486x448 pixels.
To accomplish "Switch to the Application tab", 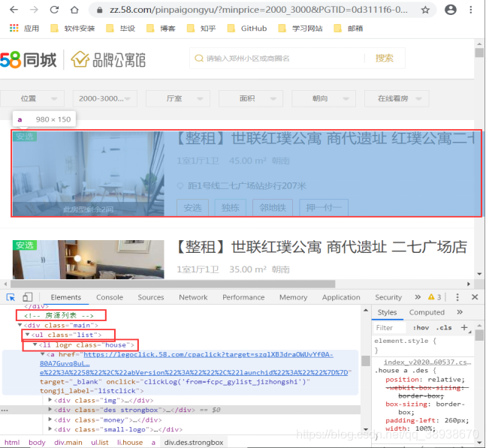I will 341,297.
